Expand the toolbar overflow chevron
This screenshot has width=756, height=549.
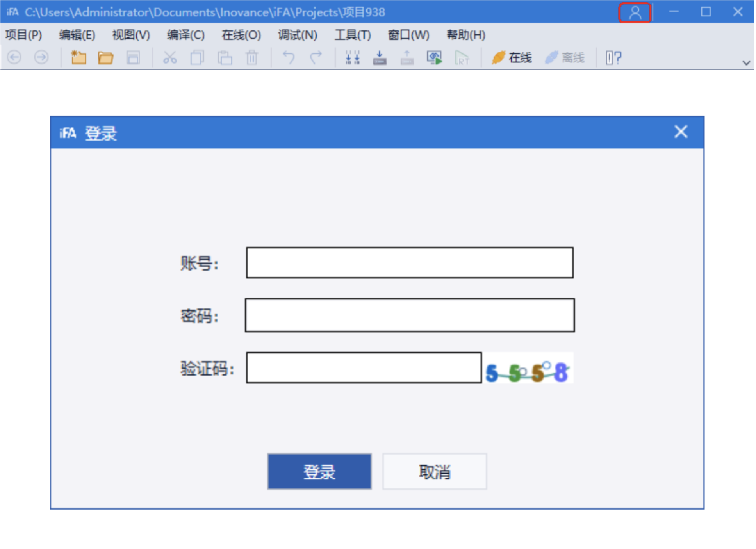(x=746, y=62)
